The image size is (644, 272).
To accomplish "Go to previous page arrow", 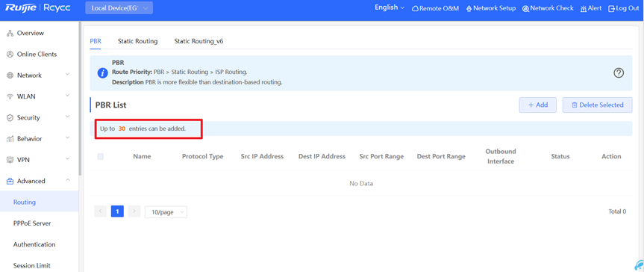I will 100,211.
